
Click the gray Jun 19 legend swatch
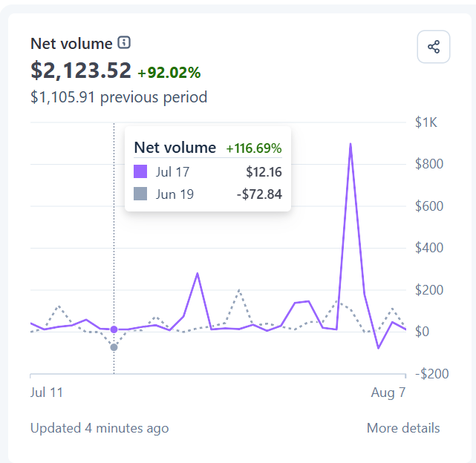pos(140,194)
